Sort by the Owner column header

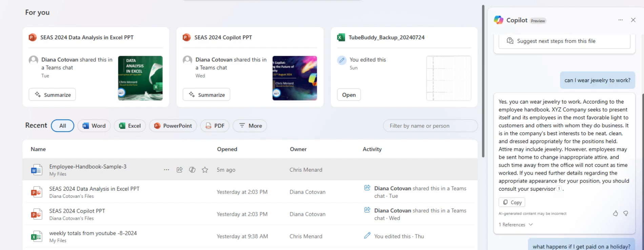click(298, 149)
